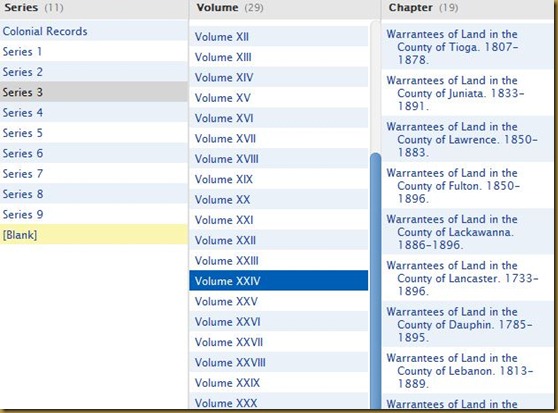Screen dimensions: 558x413
Task: Choose Volume XXVI
Action: click(279, 322)
